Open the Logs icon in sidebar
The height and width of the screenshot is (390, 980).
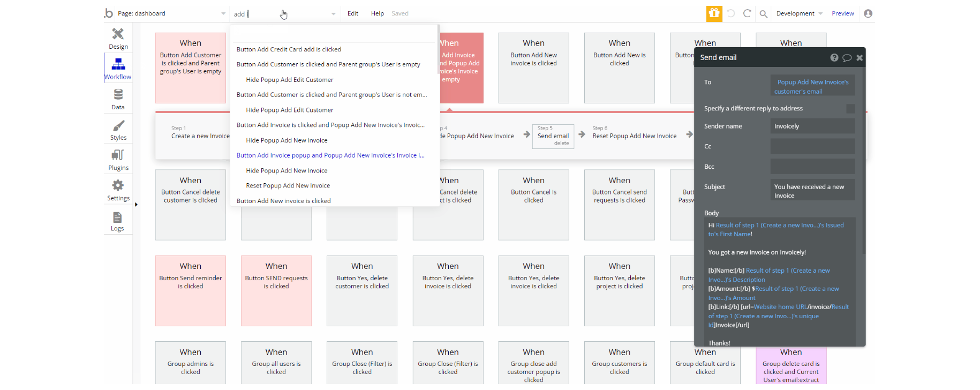(117, 217)
